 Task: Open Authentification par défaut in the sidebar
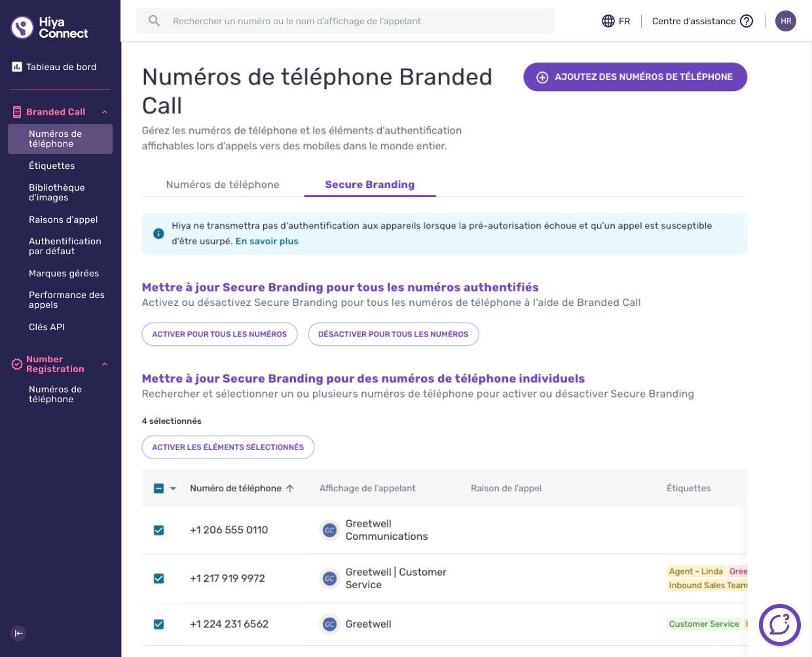65,246
